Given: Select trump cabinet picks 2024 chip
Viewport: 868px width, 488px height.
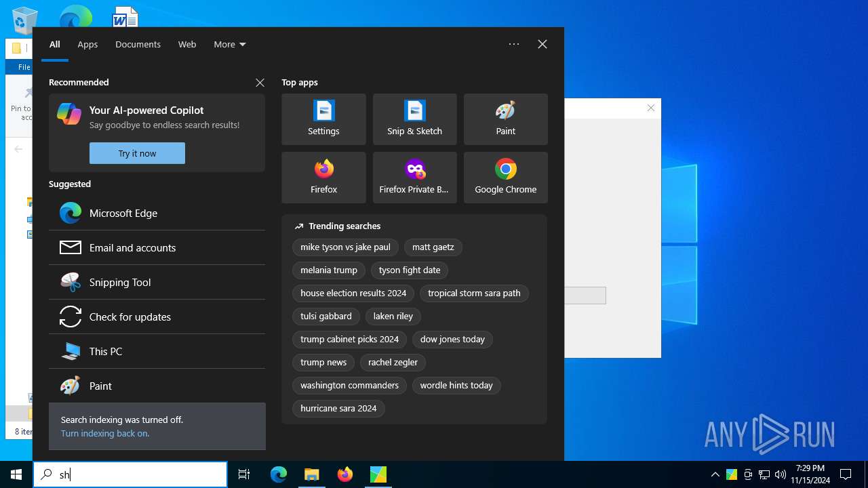Looking at the screenshot, I should pos(349,340).
